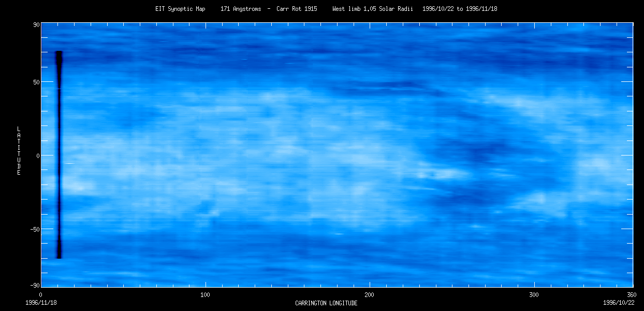Click the 300 longitude tick label
Screen dimensions: 644x311
pyautogui.click(x=534, y=294)
